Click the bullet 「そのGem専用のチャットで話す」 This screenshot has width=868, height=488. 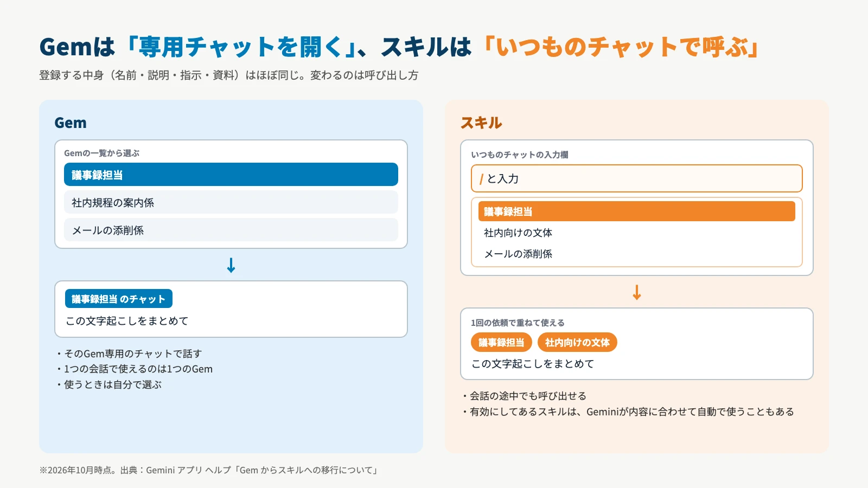click(x=129, y=354)
